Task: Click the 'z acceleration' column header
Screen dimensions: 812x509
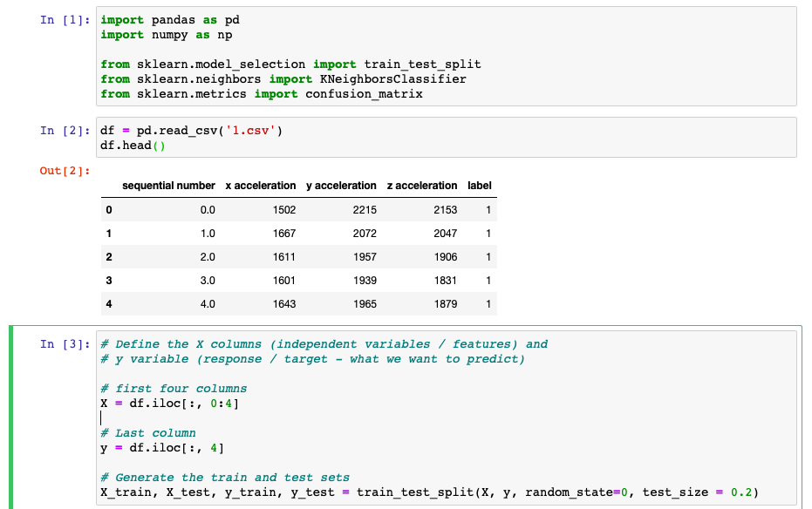Action: pos(422,186)
